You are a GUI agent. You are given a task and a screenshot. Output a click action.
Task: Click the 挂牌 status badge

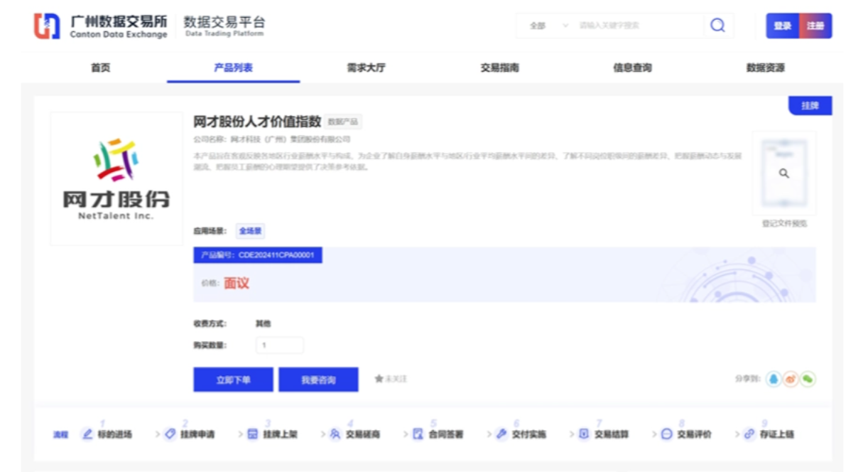[x=810, y=106]
